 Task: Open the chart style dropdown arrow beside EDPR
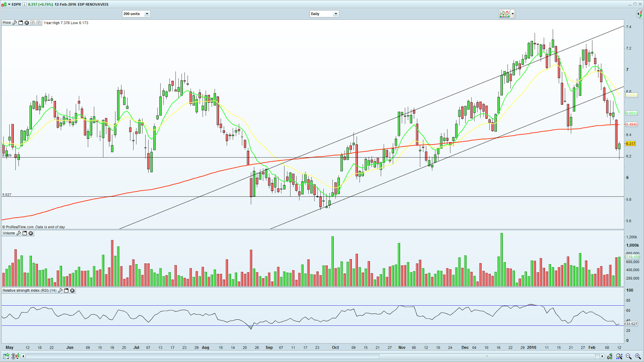pos(9,4)
